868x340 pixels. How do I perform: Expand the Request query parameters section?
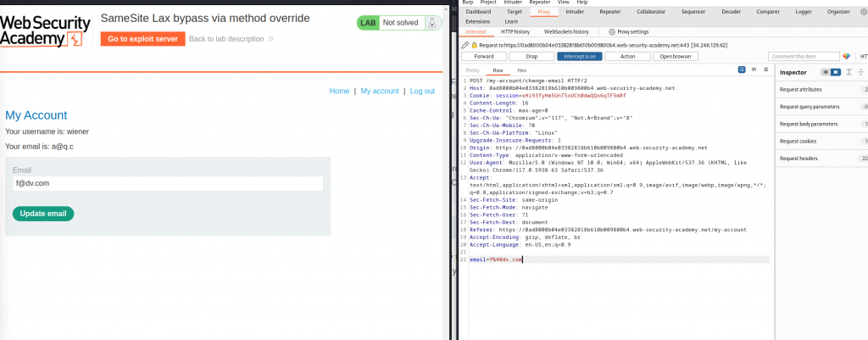pyautogui.click(x=823, y=106)
